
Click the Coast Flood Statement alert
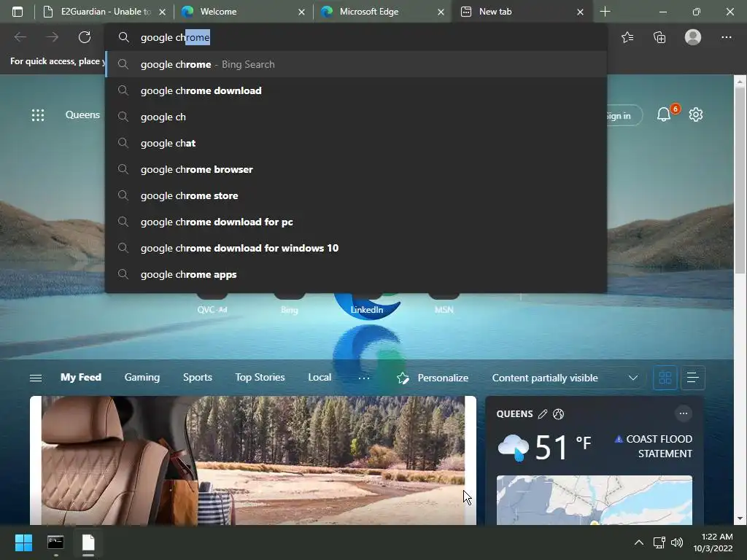[654, 446]
